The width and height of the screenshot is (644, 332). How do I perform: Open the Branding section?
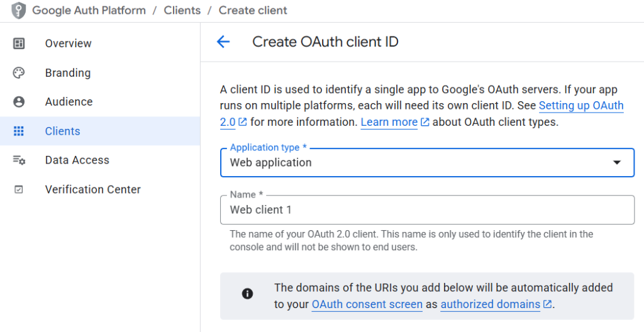100,73
